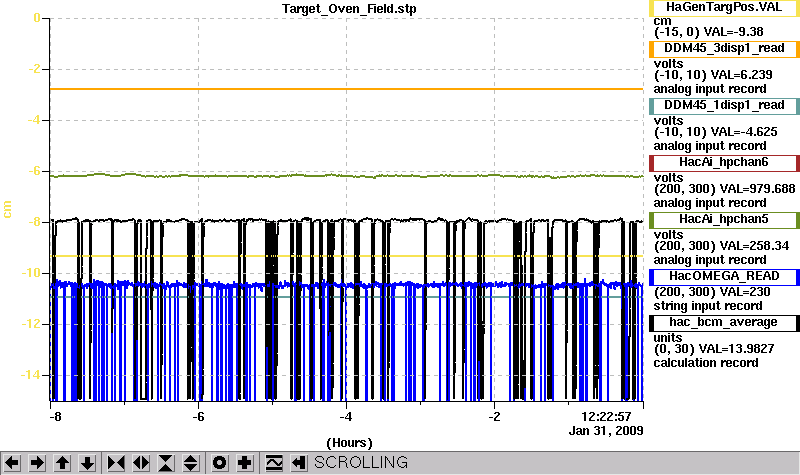Viewport: 800px width, 475px height.
Task: Click the VAL=6.239 readout text
Action: pos(741,75)
